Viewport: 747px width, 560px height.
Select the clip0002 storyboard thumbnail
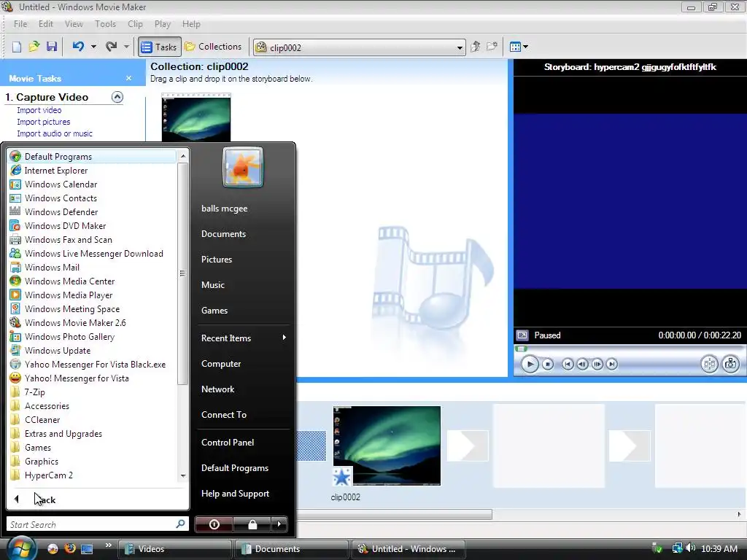pos(387,446)
